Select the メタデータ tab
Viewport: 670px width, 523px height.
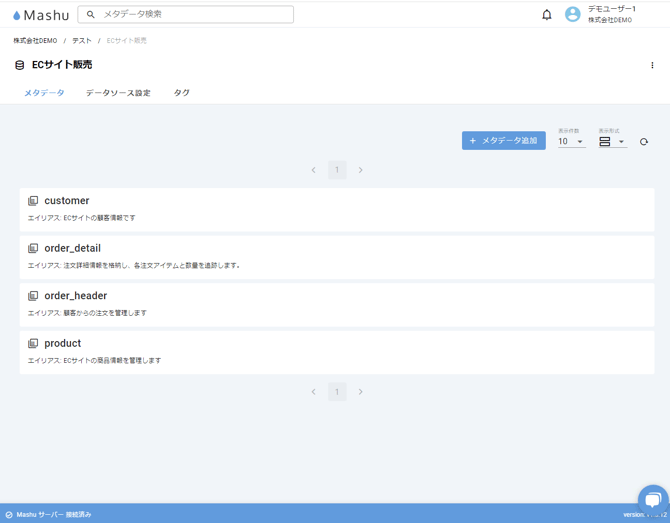pos(44,93)
